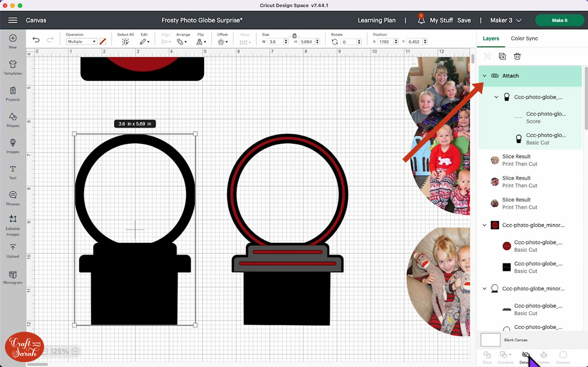Open the Templates tool in sidebar
588x367 pixels.
13,67
